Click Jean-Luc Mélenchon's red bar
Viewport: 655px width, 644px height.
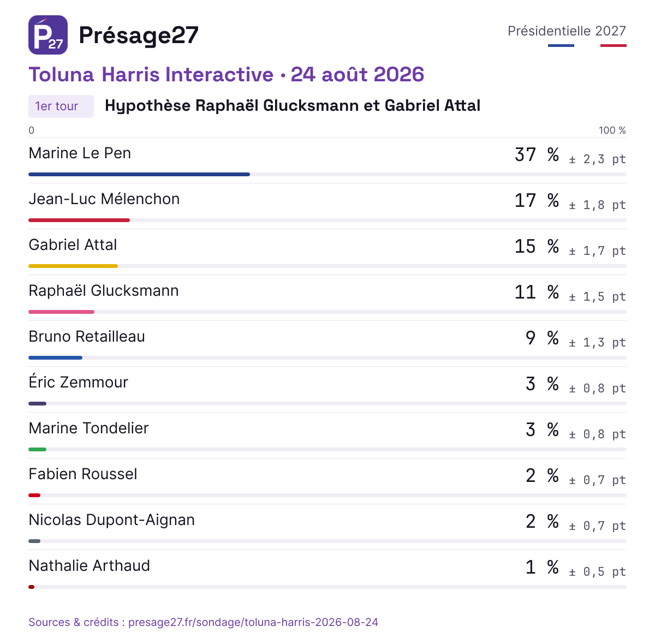coord(79,220)
